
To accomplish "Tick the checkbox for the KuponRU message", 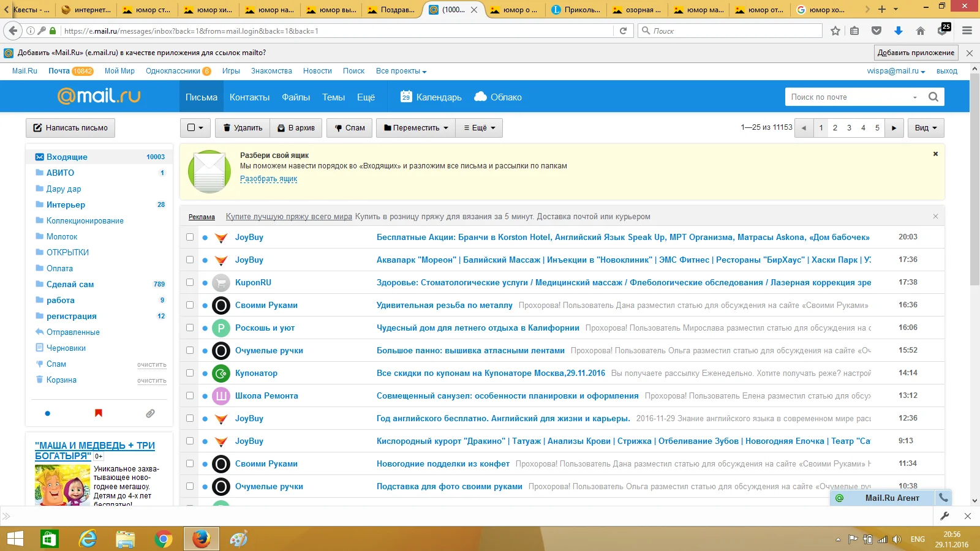I will (x=190, y=282).
